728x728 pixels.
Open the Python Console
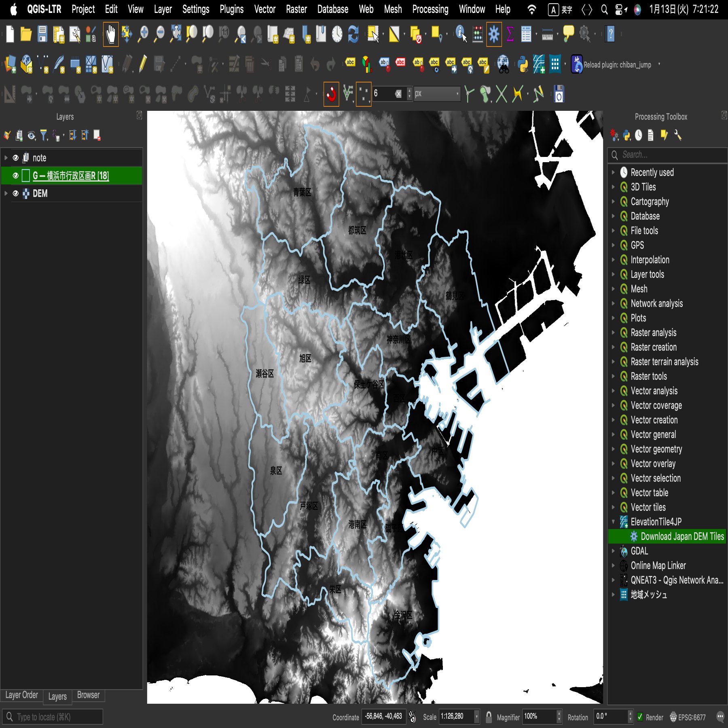(523, 64)
